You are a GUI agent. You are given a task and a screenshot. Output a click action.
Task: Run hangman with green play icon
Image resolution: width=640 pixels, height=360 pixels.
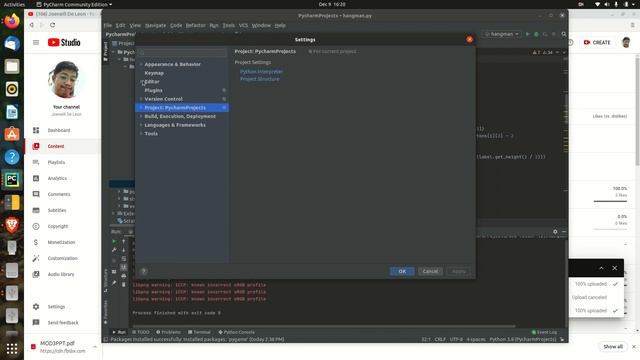(527, 34)
